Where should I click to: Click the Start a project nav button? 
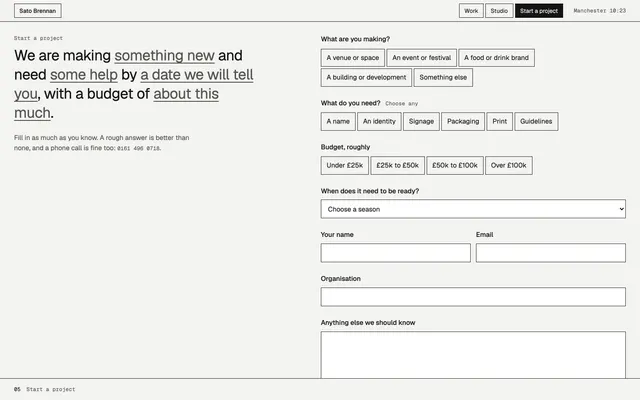pos(539,11)
